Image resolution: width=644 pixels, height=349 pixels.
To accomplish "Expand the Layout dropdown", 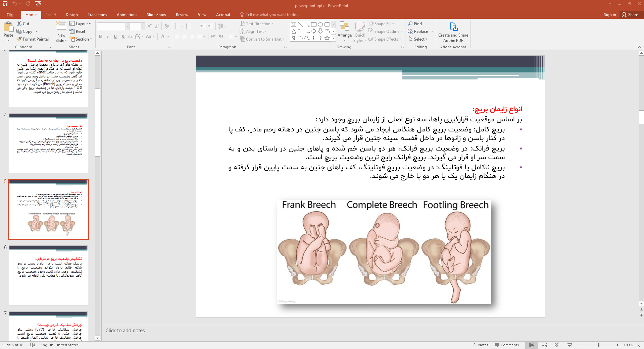I will [x=80, y=24].
